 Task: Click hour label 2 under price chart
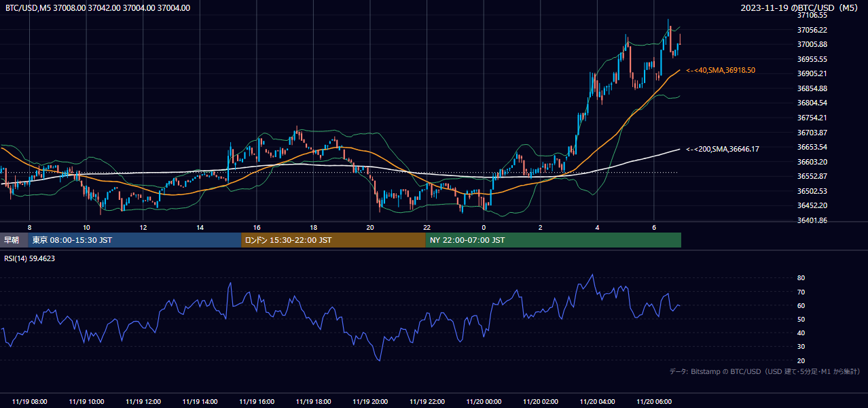click(x=540, y=227)
